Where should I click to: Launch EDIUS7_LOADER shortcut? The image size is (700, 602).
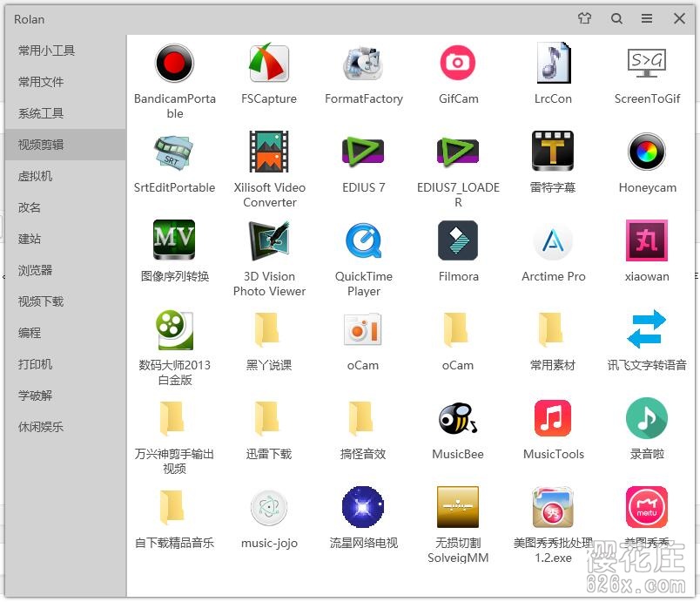pyautogui.click(x=458, y=152)
